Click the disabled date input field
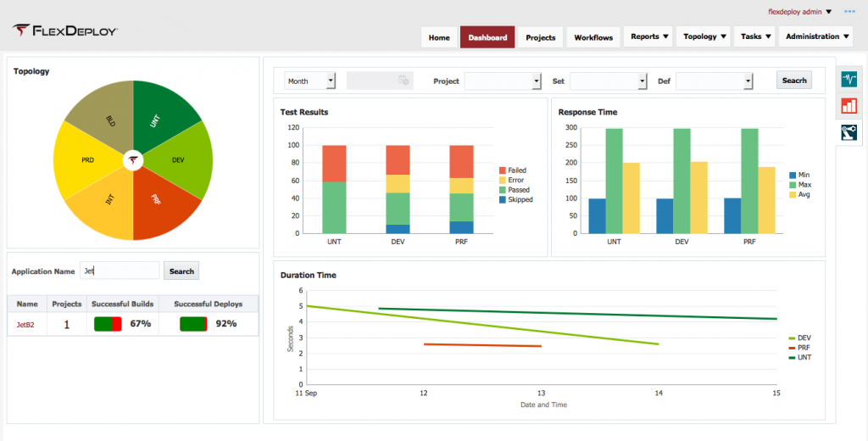868x441 pixels. [380, 81]
